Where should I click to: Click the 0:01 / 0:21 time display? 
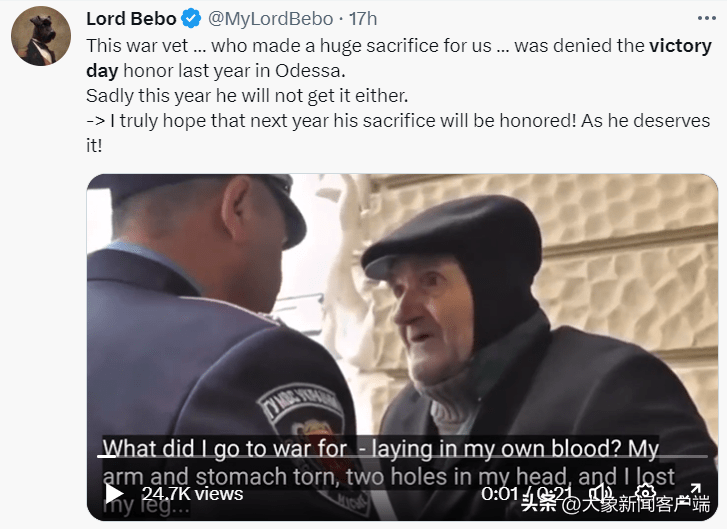[x=527, y=494]
